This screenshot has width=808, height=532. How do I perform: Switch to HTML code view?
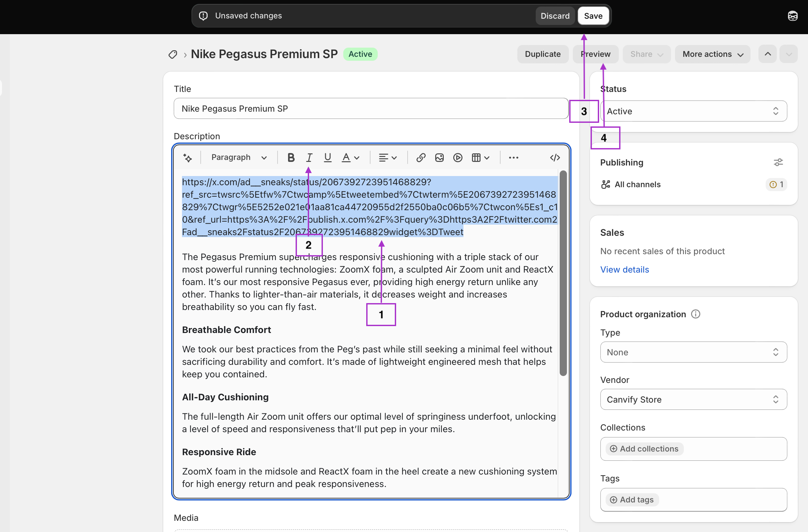coord(555,158)
